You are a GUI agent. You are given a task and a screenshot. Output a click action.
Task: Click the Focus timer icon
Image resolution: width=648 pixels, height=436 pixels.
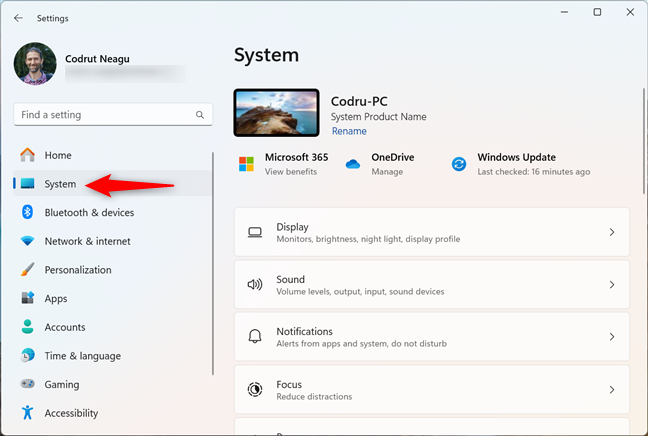coord(255,389)
